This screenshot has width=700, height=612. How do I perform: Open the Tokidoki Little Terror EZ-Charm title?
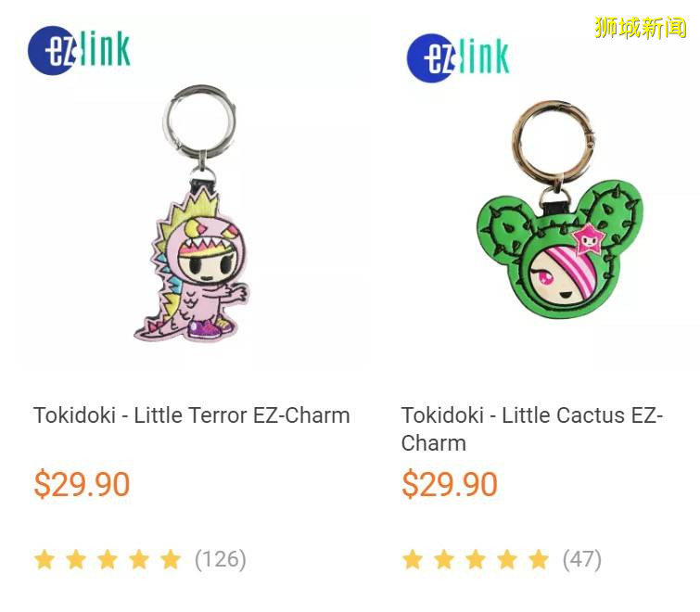192,415
